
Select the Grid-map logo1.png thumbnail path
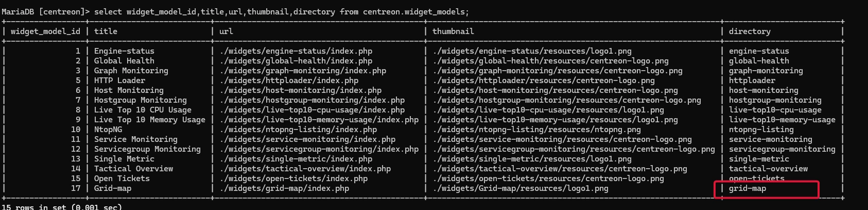click(x=520, y=188)
